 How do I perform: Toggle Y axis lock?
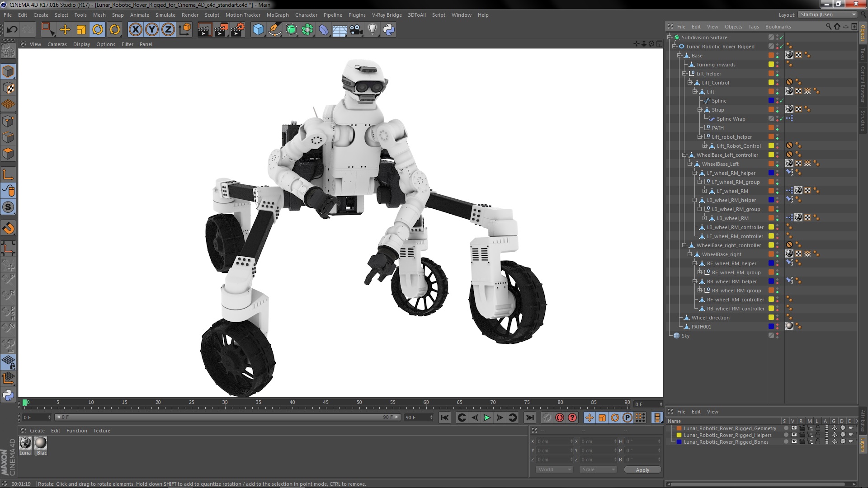[x=152, y=30]
